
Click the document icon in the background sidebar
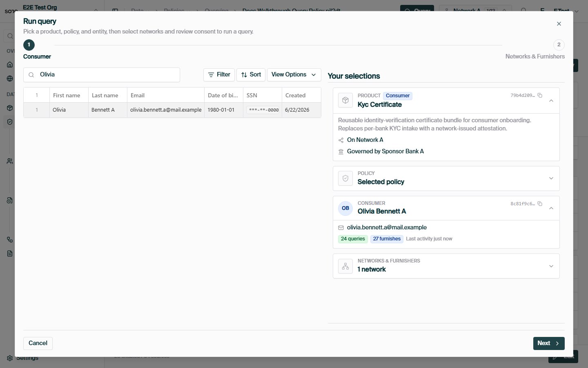coord(10,254)
